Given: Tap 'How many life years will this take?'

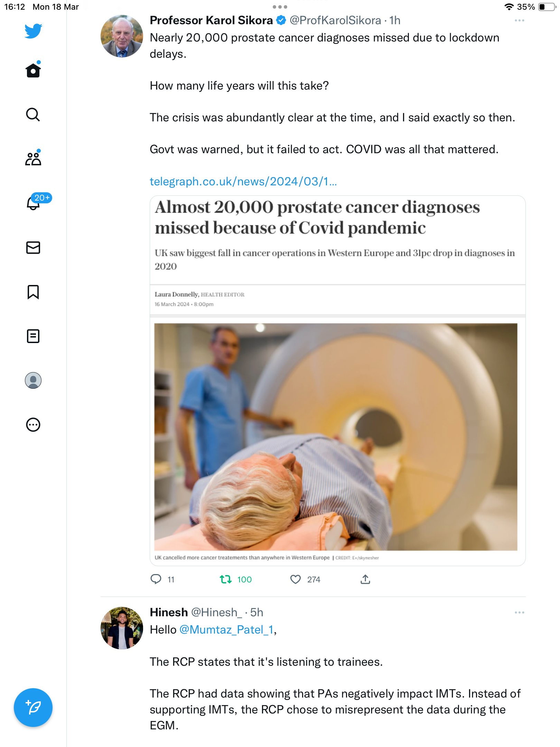Looking at the screenshot, I should (239, 85).
